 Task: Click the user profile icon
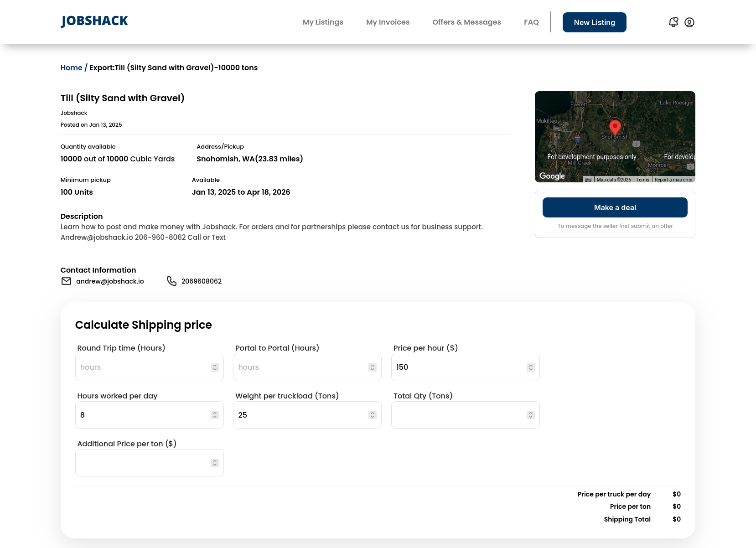click(689, 22)
